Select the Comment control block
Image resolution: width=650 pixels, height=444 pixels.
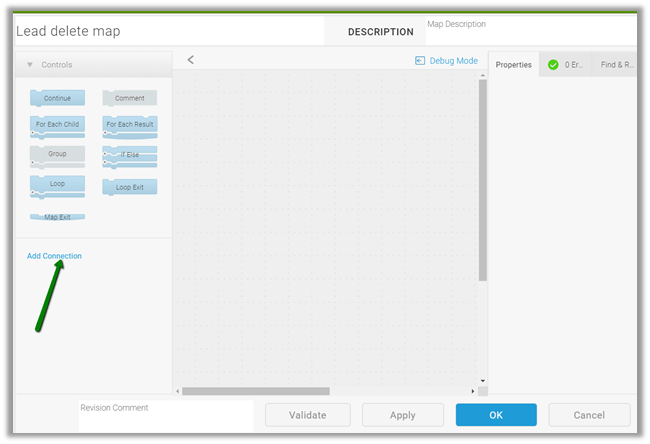point(130,98)
